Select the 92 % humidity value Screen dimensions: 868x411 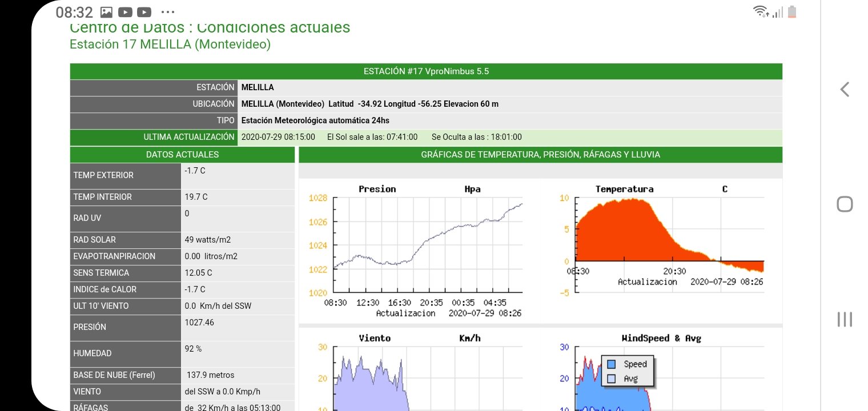click(193, 349)
